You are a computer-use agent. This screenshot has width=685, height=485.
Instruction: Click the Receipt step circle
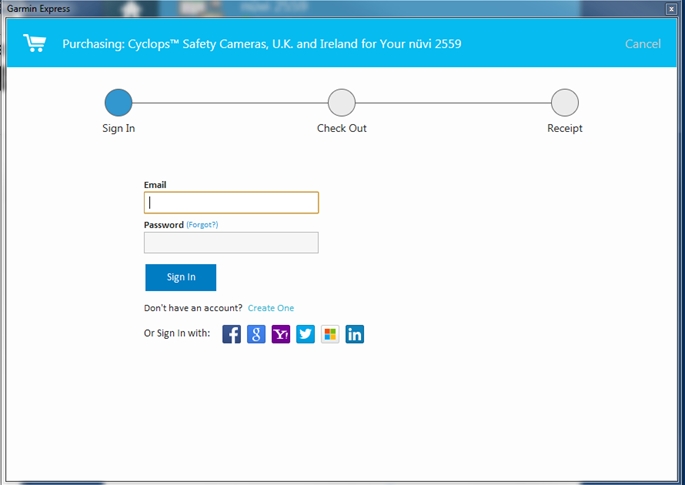pos(565,103)
